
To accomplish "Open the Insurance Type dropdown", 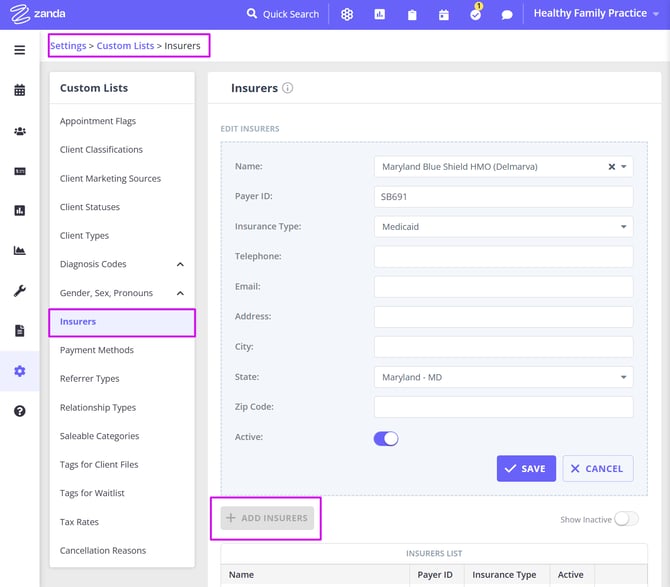I will (x=503, y=227).
